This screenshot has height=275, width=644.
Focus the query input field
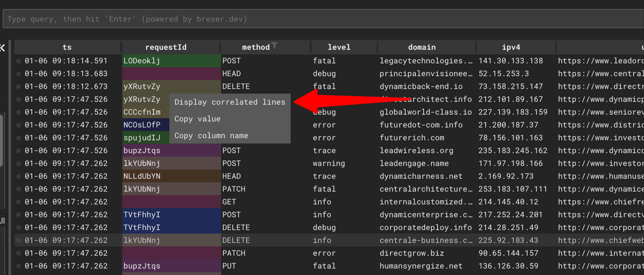[x=321, y=19]
